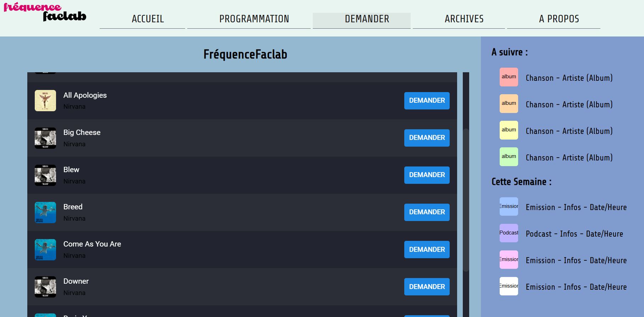644x317 pixels.
Task: Click the red album swatch in A suivre
Action: click(509, 77)
